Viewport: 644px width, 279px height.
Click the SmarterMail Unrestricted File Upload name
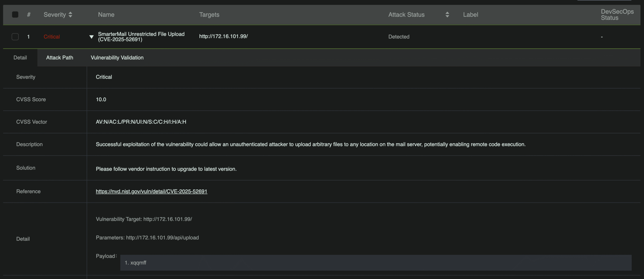click(141, 37)
